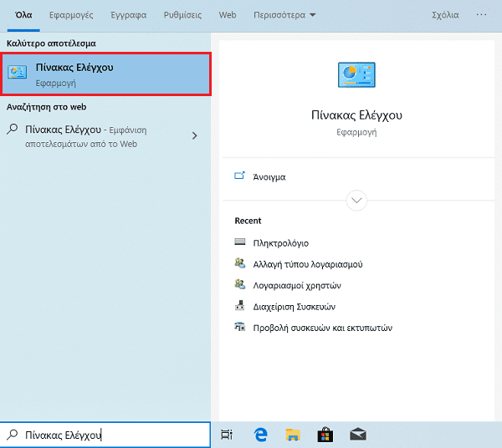The width and height of the screenshot is (502, 448).
Task: Open the web results arrow for Πίνακας Ελέγχου
Action: (194, 136)
